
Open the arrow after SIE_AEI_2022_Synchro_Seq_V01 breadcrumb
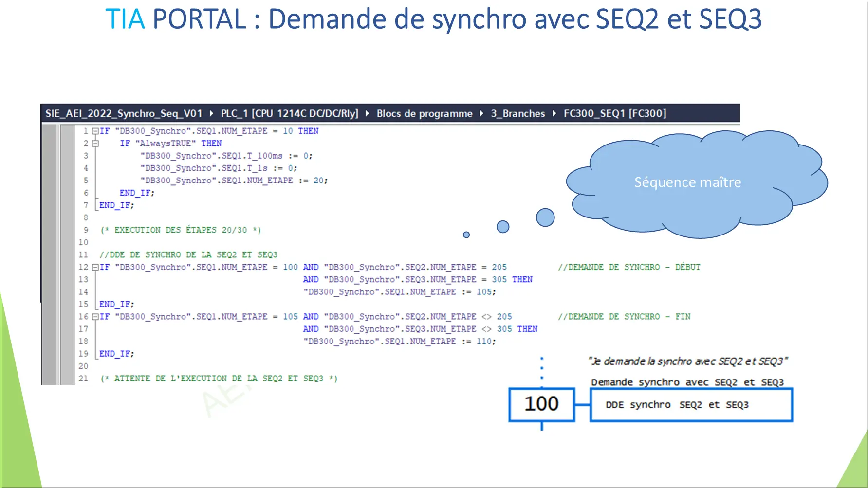211,113
